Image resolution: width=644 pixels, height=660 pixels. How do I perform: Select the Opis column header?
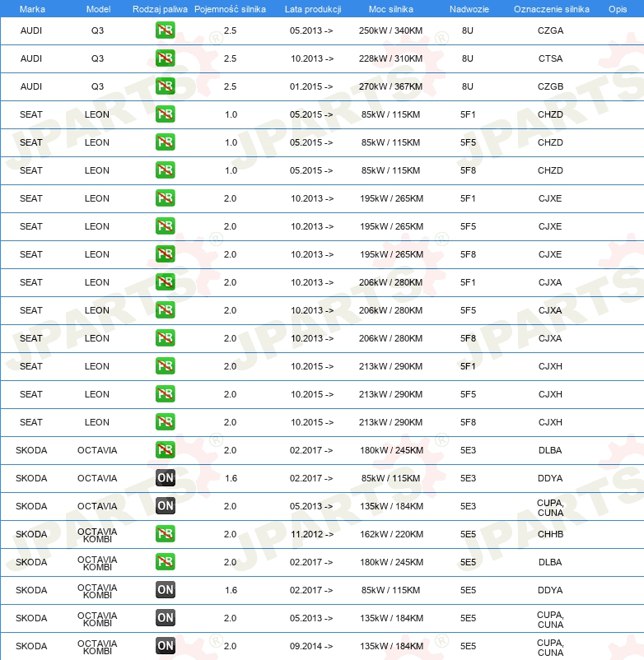617,8
